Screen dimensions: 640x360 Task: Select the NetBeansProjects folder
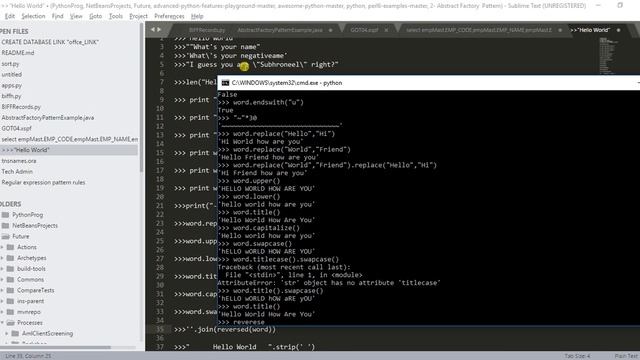[x=35, y=226]
